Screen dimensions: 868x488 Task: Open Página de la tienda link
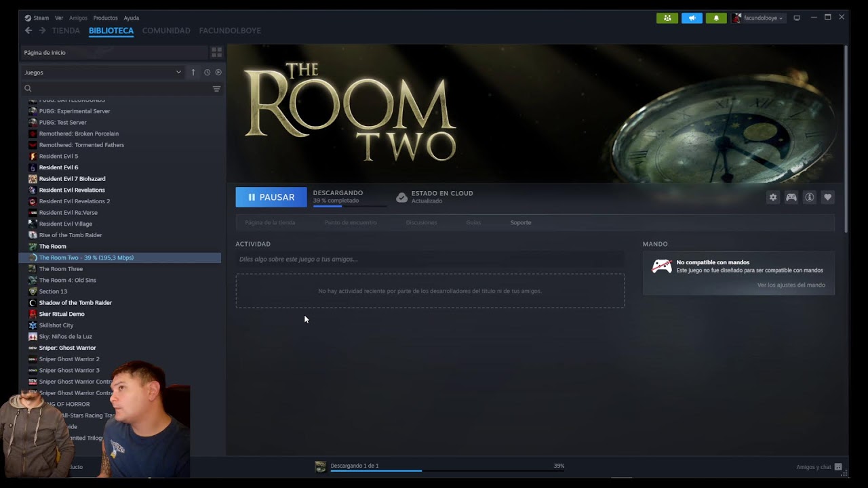tap(270, 222)
